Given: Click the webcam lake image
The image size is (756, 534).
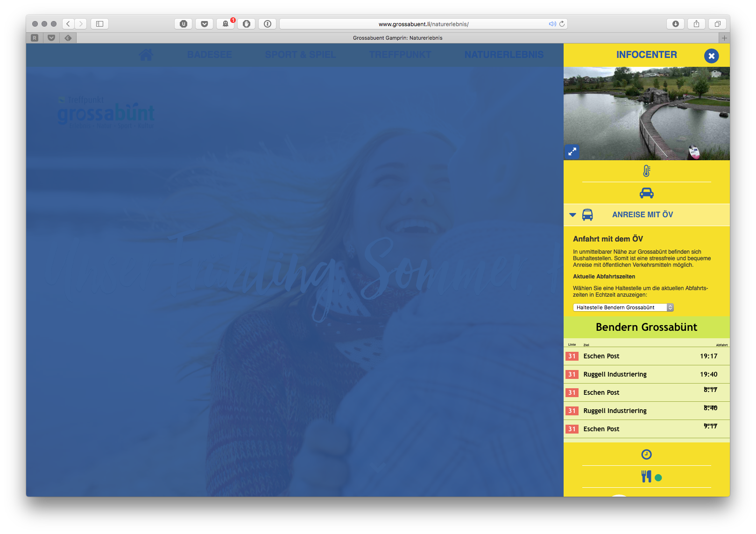Looking at the screenshot, I should coord(646,114).
